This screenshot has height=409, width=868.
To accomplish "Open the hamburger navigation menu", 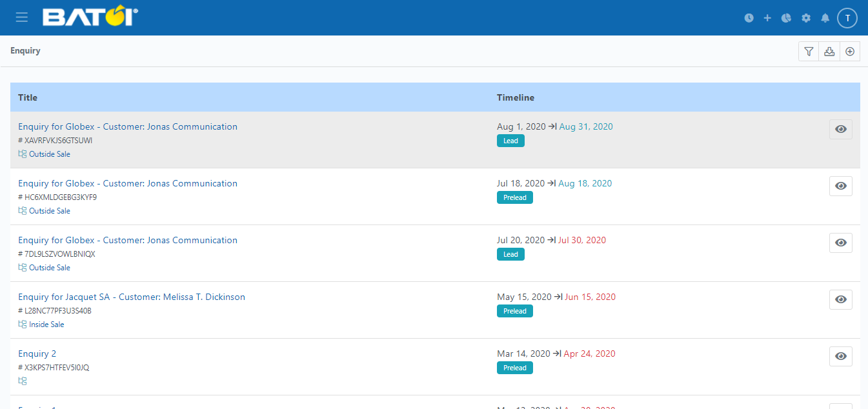I will point(22,17).
